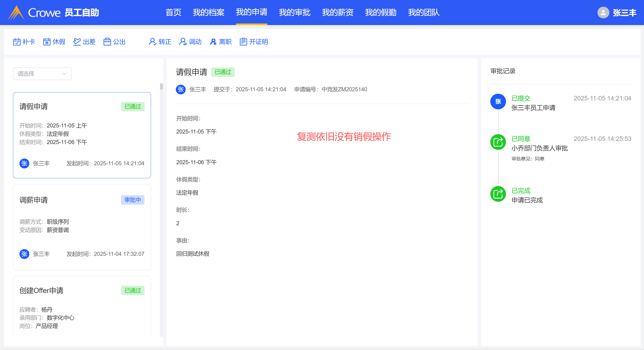Click the green 已同意 approval step icon
This screenshot has width=644, height=350.
[x=498, y=142]
